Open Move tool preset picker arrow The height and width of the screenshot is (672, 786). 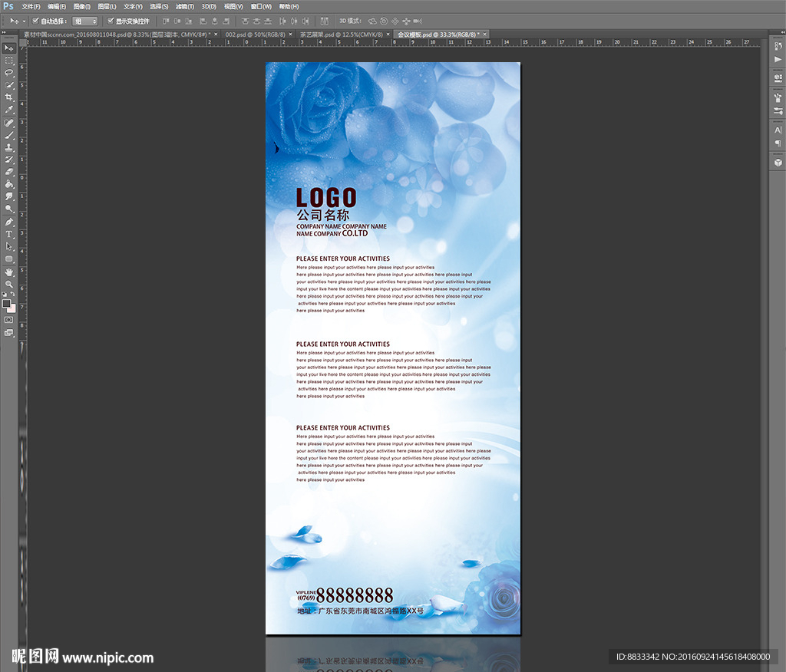24,21
